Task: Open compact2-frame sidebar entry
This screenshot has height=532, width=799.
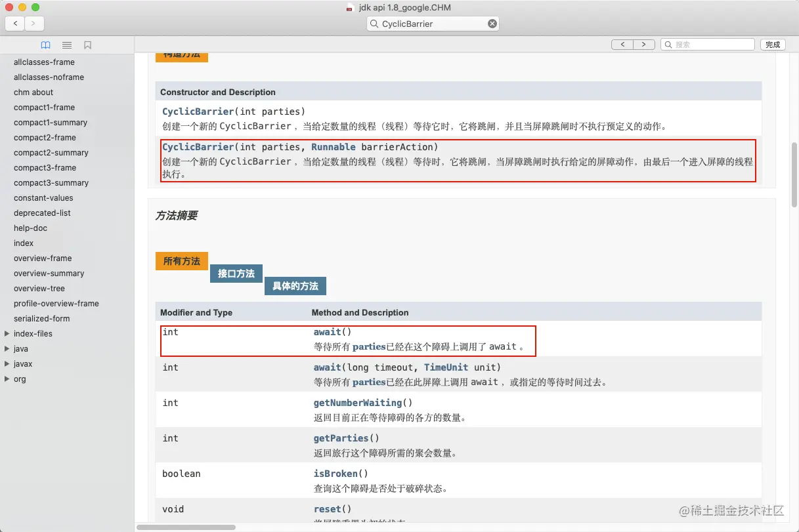Action: click(45, 138)
